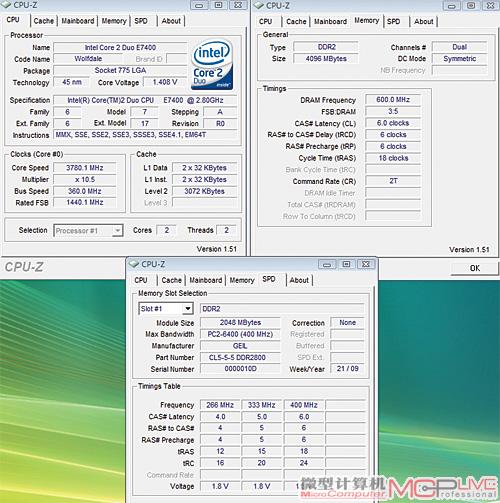Viewport: 500px width, 503px height.
Task: Go to CPU tab in the SPD window
Action: click(x=141, y=280)
